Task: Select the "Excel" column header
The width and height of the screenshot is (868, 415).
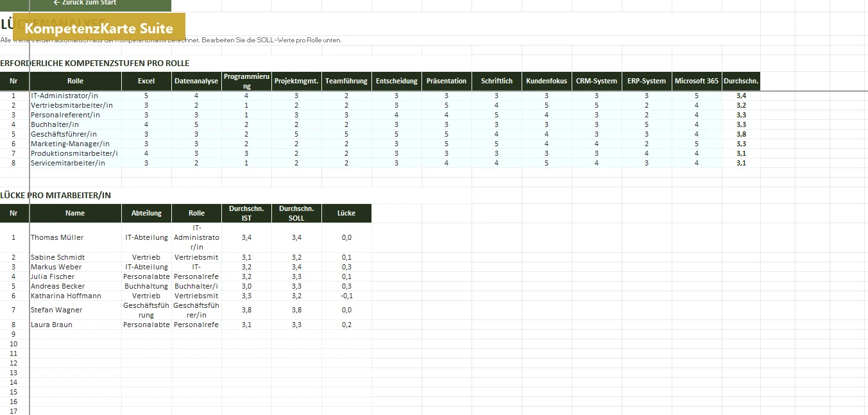Action: point(146,81)
